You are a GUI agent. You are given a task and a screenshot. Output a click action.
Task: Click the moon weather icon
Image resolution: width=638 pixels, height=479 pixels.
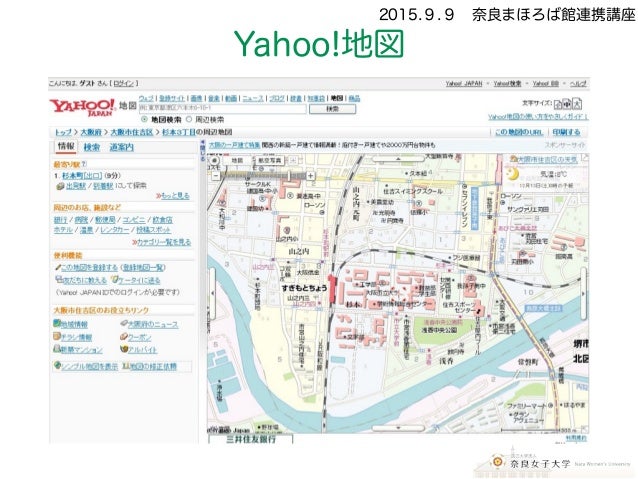click(513, 175)
